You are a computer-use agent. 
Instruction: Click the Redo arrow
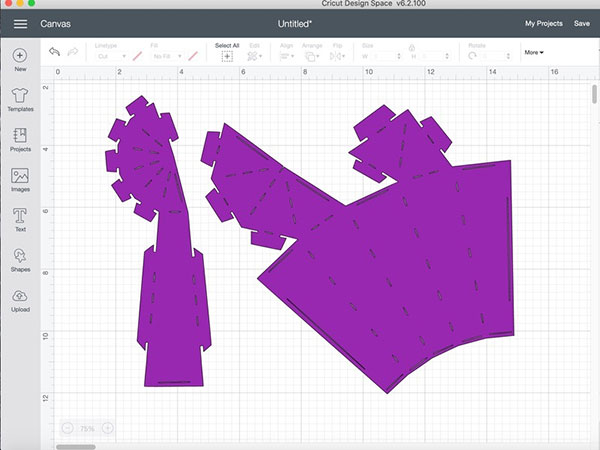(72, 51)
